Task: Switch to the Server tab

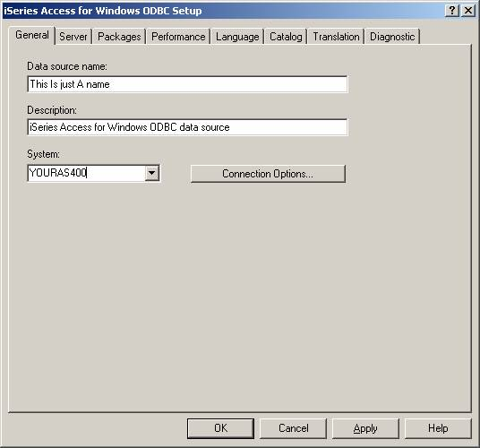Action: tap(73, 37)
